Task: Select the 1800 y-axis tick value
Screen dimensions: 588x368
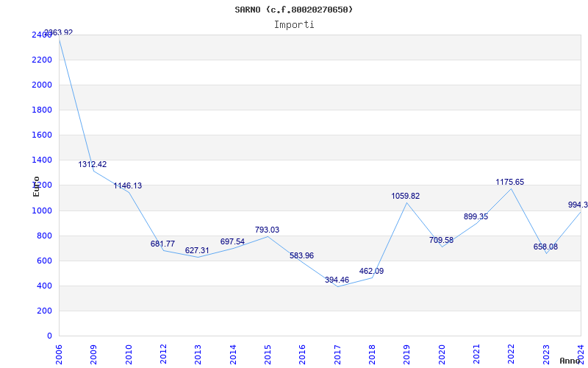Action: point(42,110)
